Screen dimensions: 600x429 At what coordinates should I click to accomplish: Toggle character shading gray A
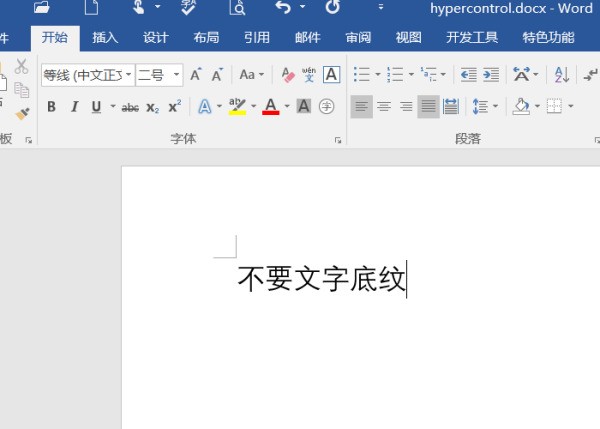point(304,106)
